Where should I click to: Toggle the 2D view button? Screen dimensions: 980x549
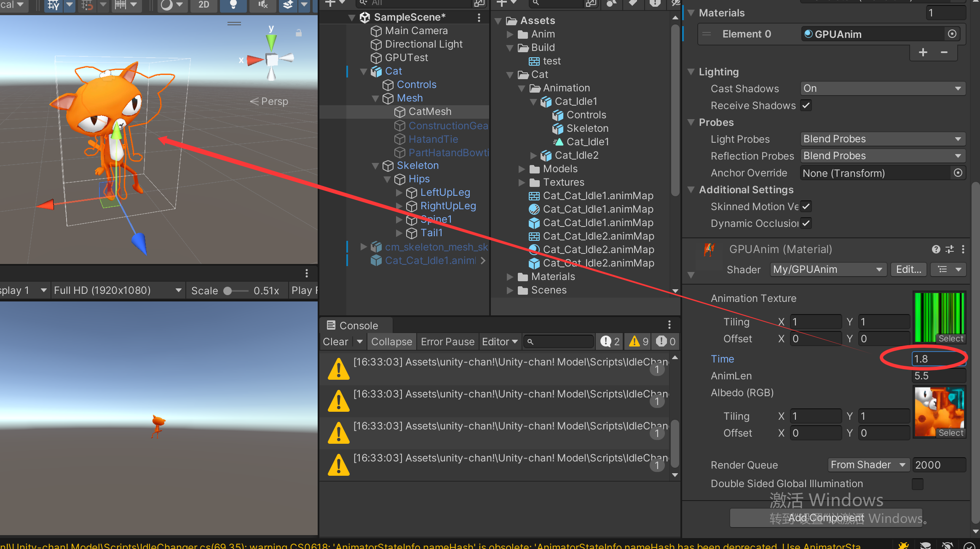click(203, 5)
